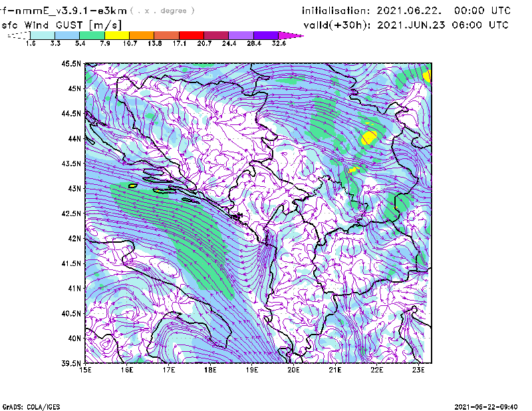Click the yellow gust patch near 44N 22E

pos(369,138)
